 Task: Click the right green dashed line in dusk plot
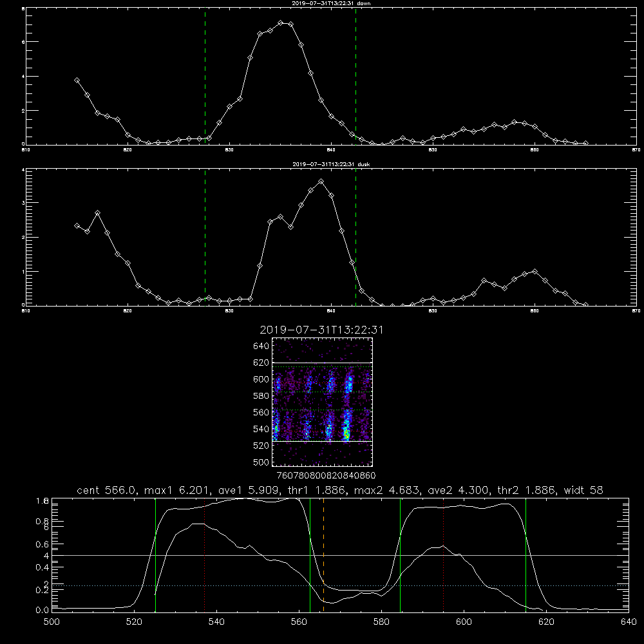pyautogui.click(x=355, y=237)
